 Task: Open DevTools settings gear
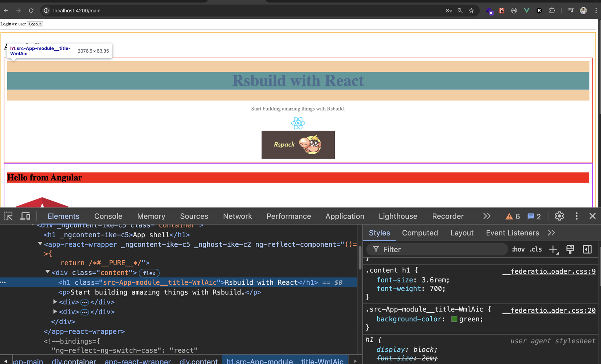tap(559, 216)
